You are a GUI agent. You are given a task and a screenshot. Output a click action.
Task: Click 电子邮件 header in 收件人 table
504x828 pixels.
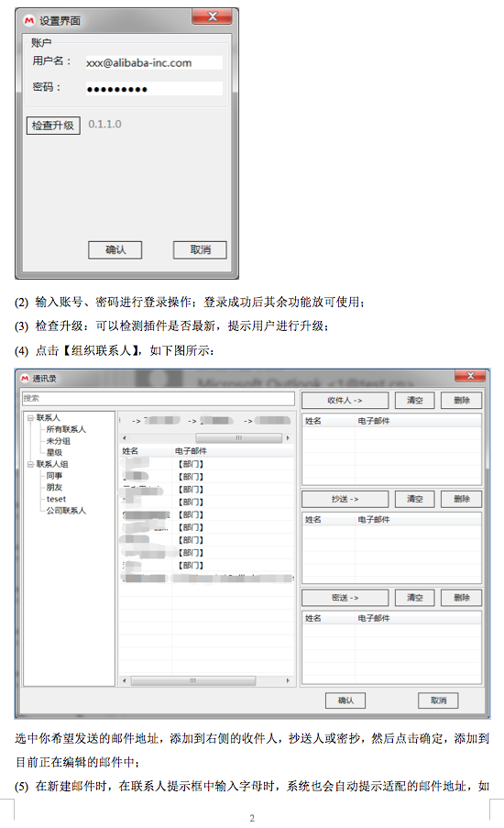pos(374,421)
